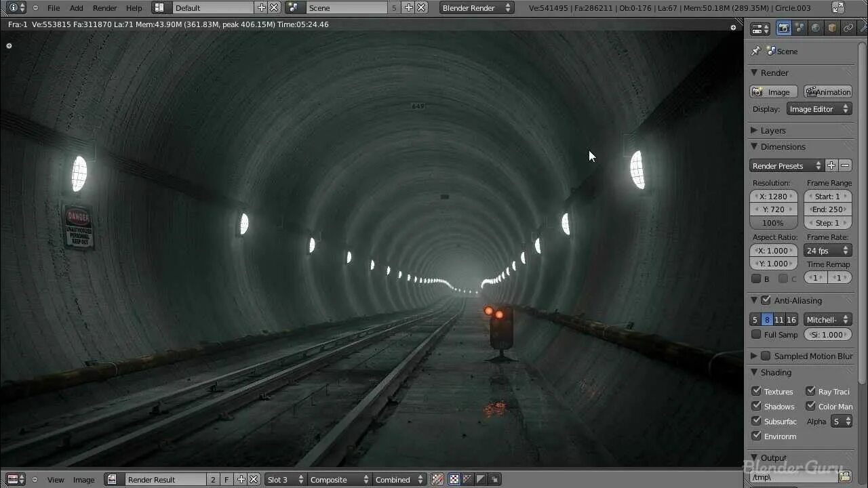Click the resolution percentage 100% slider
Image resolution: width=868 pixels, height=488 pixels.
point(773,222)
